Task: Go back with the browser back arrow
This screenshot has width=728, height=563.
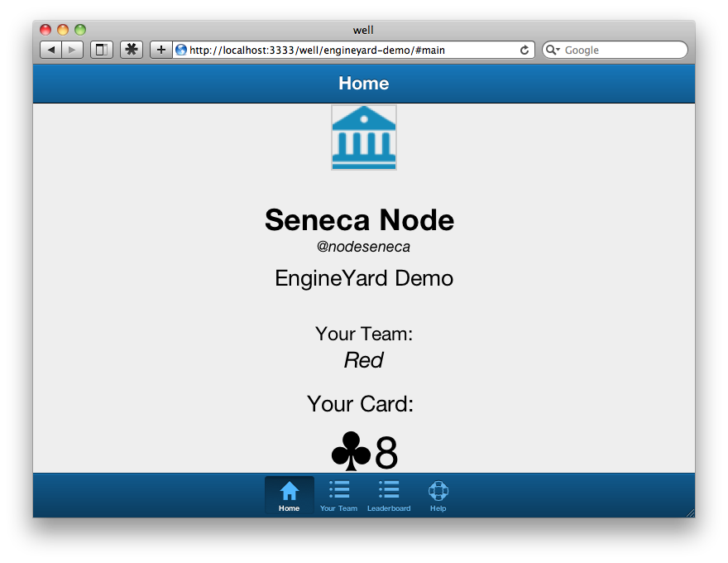Action: click(x=51, y=50)
